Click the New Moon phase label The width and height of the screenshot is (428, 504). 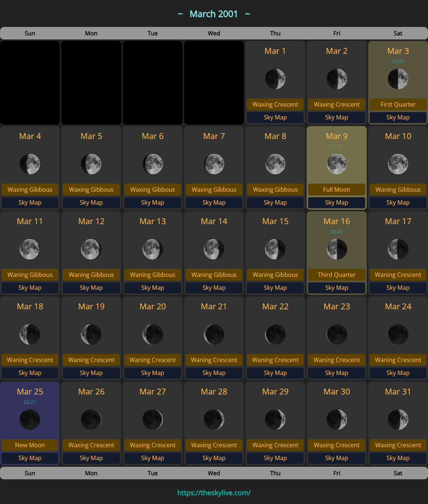click(x=30, y=445)
